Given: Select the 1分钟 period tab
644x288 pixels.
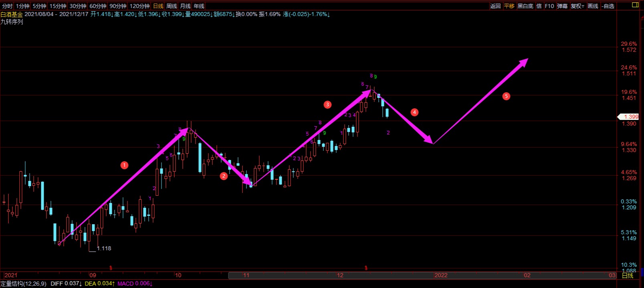Looking at the screenshot, I should point(22,6).
